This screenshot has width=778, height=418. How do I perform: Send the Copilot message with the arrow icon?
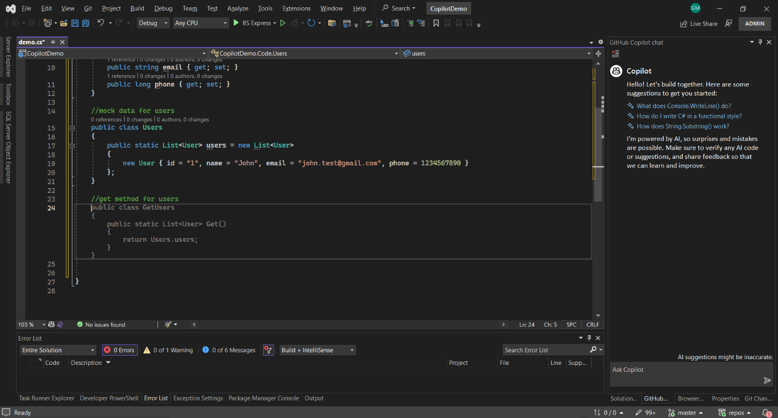(767, 380)
